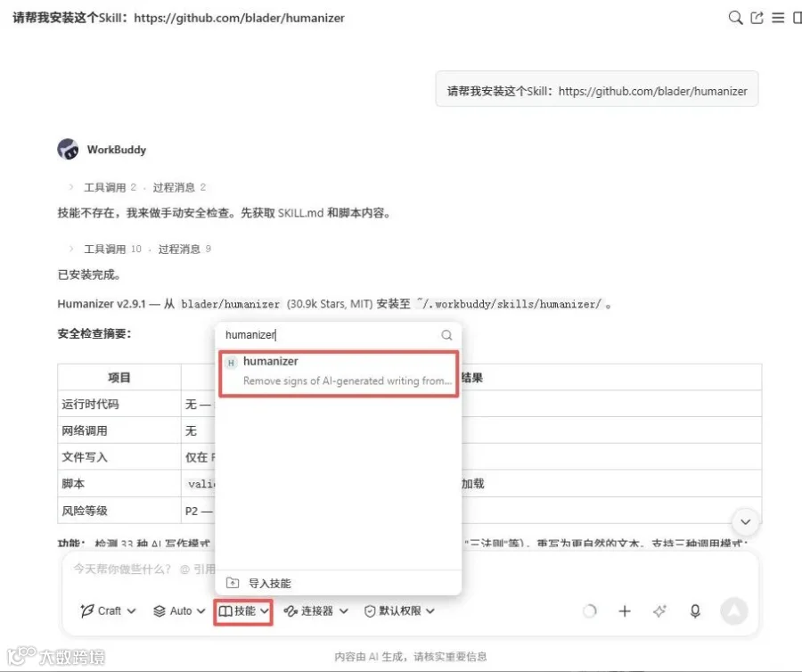Image resolution: width=802 pixels, height=672 pixels.
Task: Click the magnifier icon in skill search box
Action: (x=446, y=335)
